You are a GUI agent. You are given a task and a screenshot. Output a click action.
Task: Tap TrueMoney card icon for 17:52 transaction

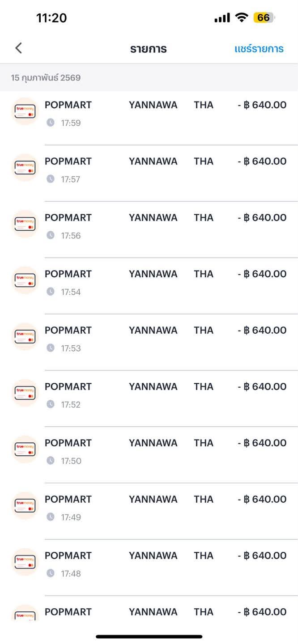click(25, 393)
